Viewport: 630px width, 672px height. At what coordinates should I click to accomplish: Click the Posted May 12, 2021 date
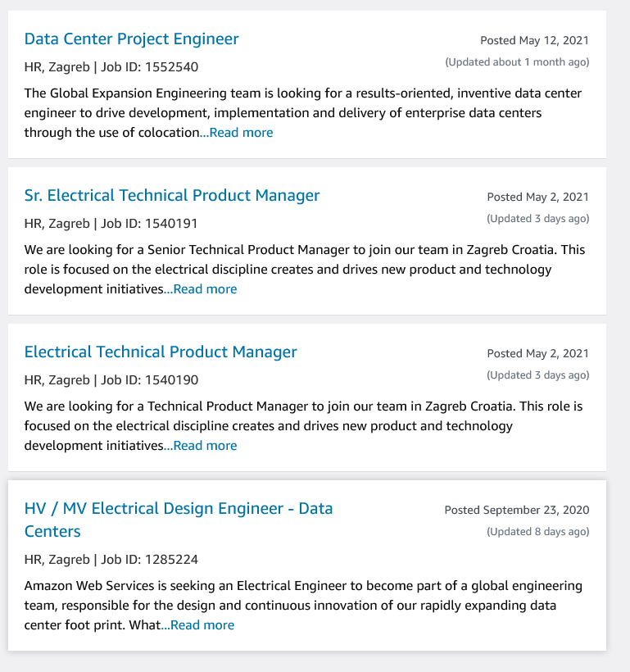click(x=534, y=40)
